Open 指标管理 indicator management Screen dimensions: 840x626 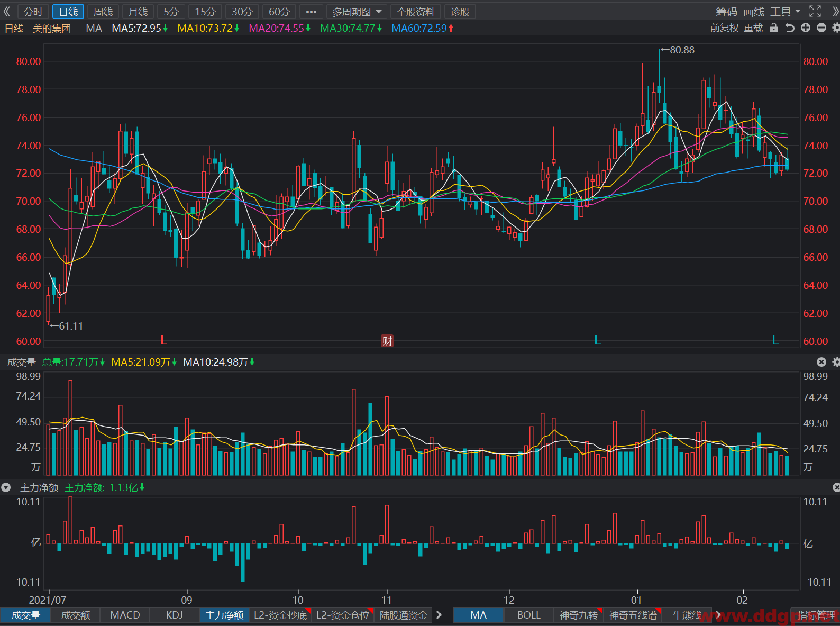click(x=815, y=615)
